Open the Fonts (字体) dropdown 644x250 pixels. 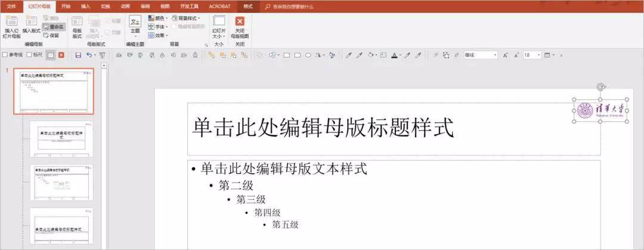[x=157, y=27]
